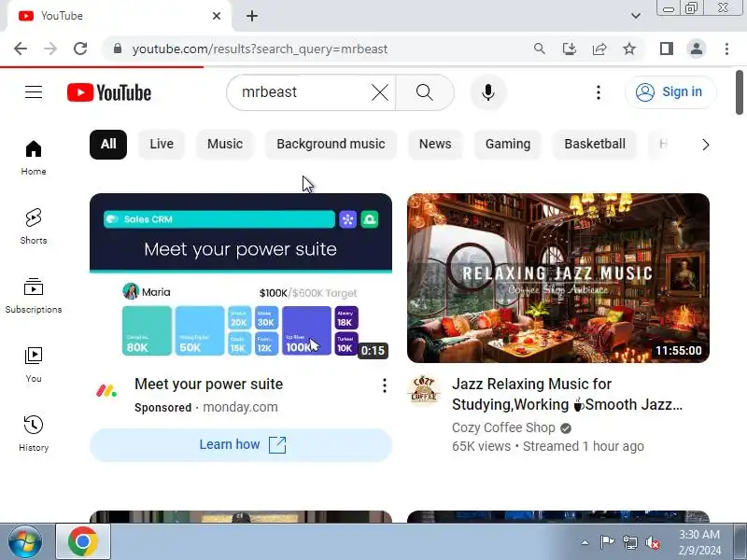Show hidden tray icons arrow
Viewport: 747px width, 560px height.
point(585,542)
